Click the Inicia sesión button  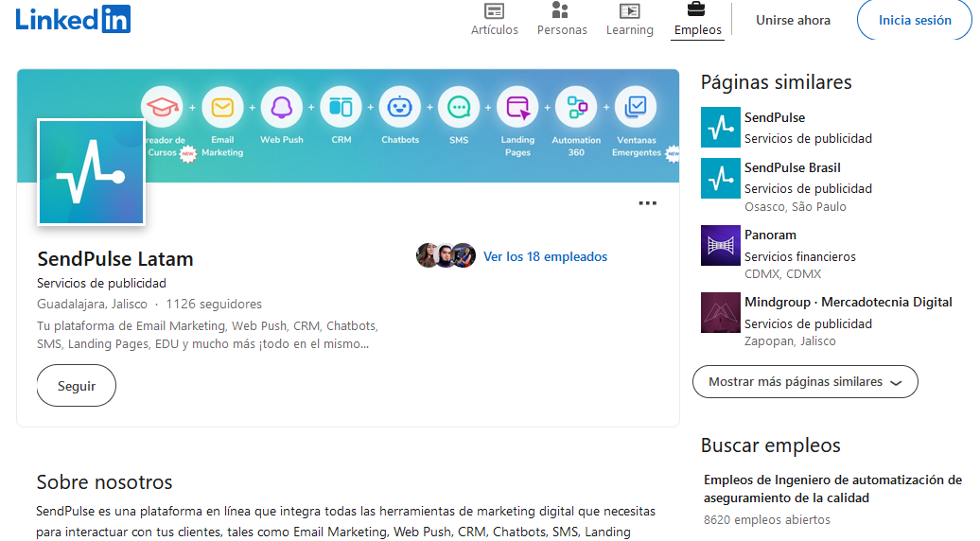coord(915,20)
